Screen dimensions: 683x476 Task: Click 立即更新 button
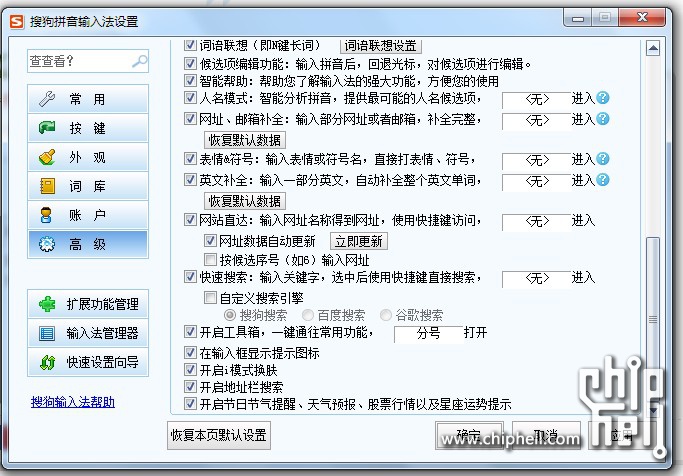pyautogui.click(x=359, y=241)
